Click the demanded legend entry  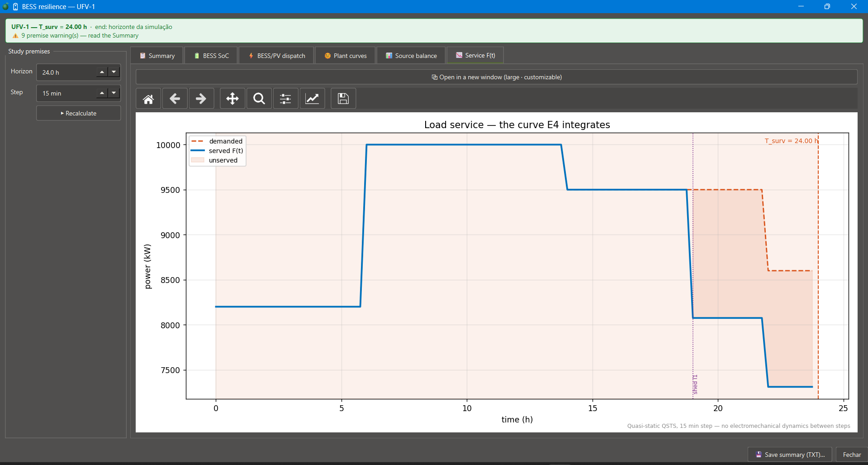pos(217,141)
